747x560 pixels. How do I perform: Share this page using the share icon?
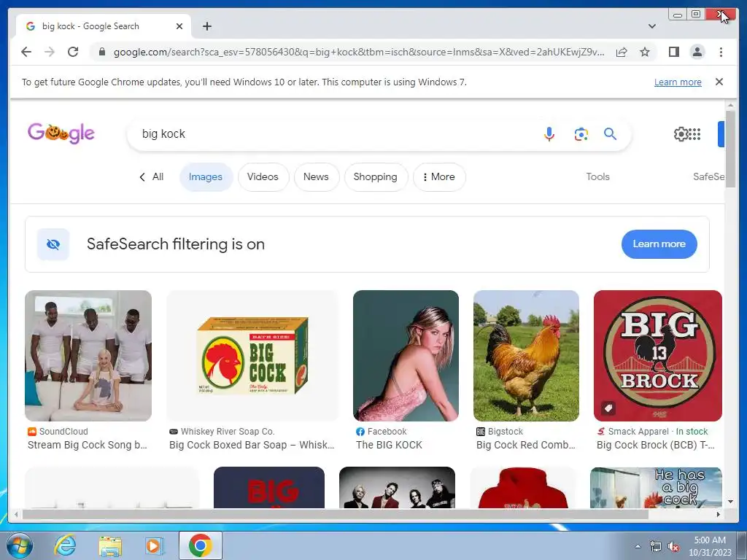click(622, 52)
